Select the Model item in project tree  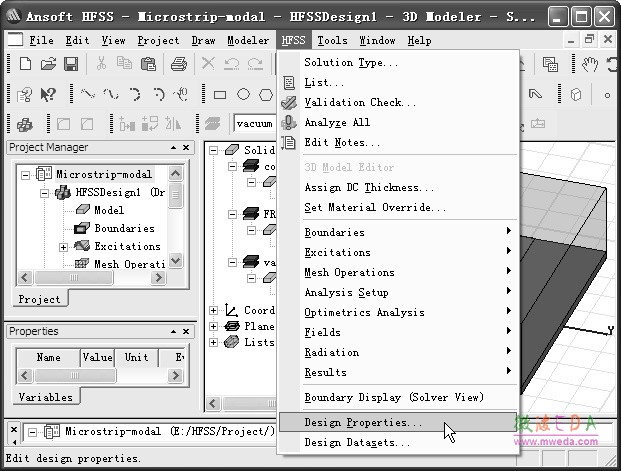109,210
